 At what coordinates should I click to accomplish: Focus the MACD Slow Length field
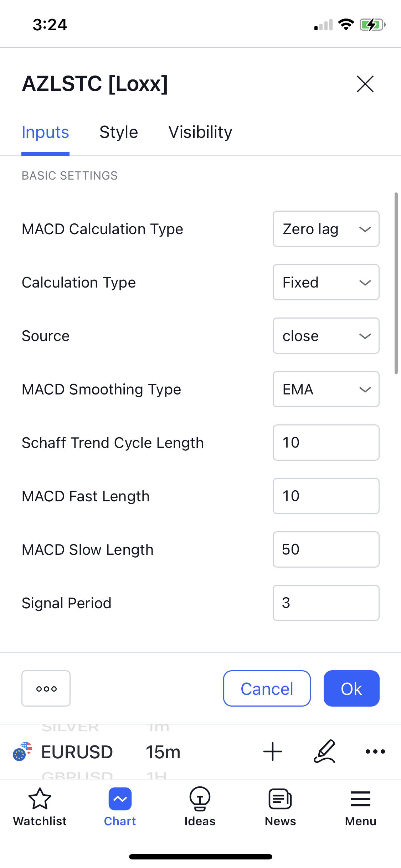326,549
